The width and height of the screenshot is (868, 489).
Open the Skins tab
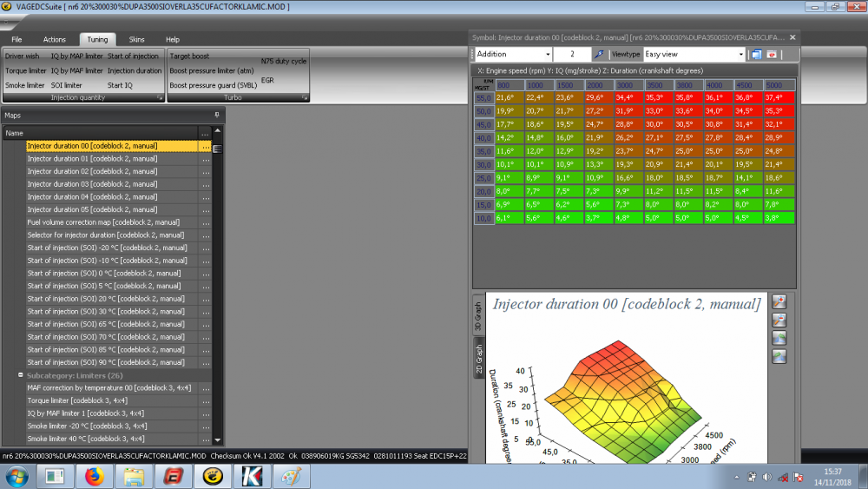click(x=137, y=39)
